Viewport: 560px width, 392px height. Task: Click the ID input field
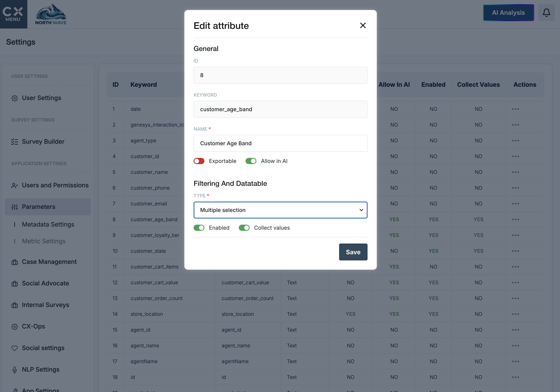coord(280,75)
